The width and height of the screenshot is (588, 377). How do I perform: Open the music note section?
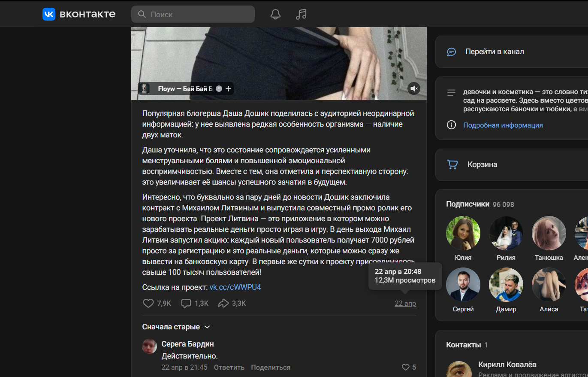(x=301, y=14)
